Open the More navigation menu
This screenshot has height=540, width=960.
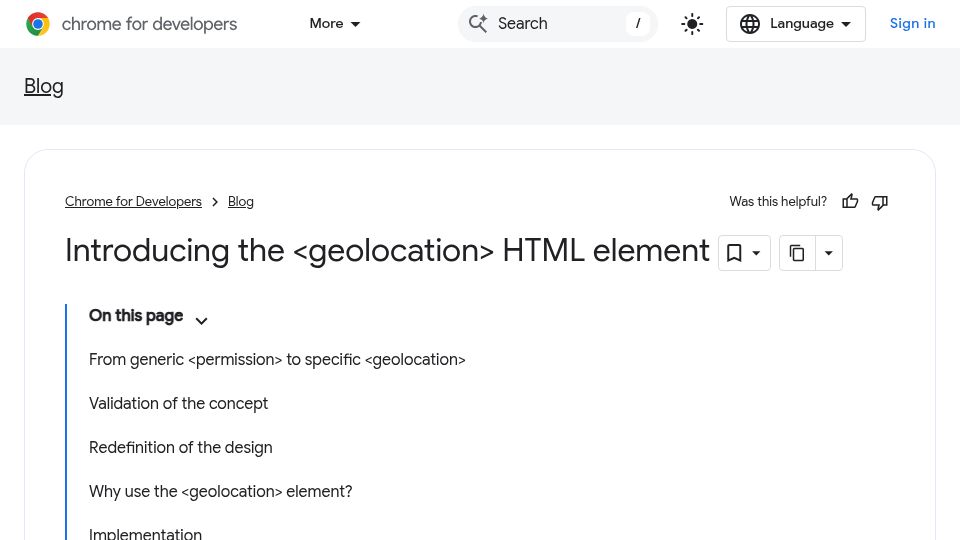334,24
